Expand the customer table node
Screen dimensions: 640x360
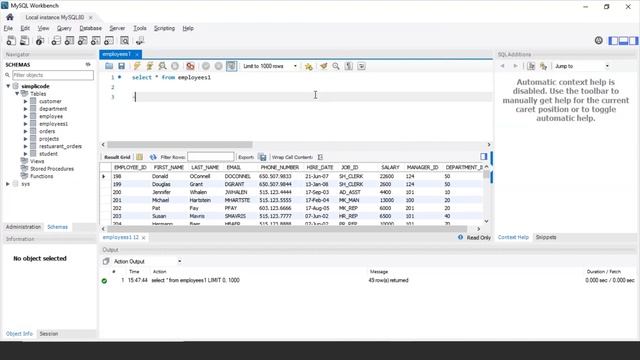click(x=25, y=101)
